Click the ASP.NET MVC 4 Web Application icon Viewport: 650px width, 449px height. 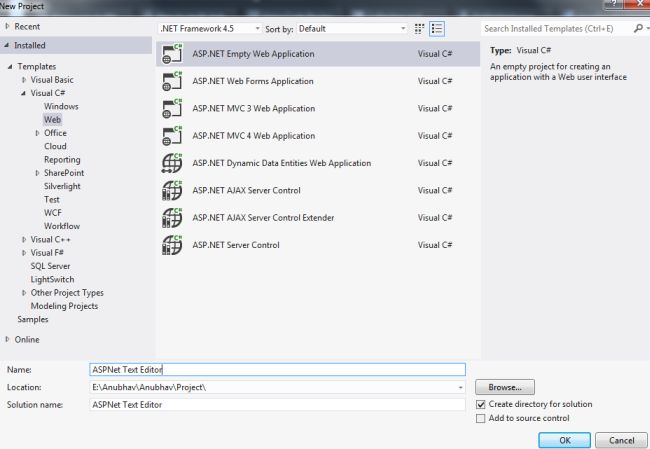[x=172, y=136]
